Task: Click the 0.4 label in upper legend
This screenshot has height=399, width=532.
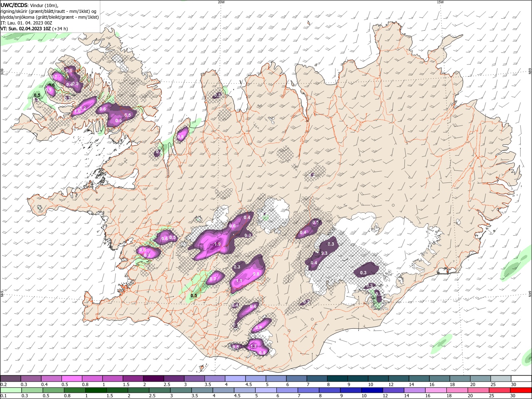Action: click(x=44, y=385)
